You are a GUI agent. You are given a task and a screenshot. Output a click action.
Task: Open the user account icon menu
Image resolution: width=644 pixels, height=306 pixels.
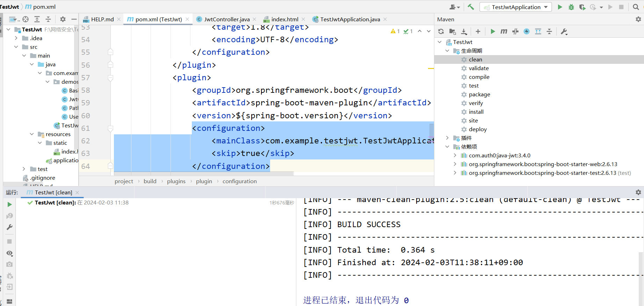coord(454,7)
